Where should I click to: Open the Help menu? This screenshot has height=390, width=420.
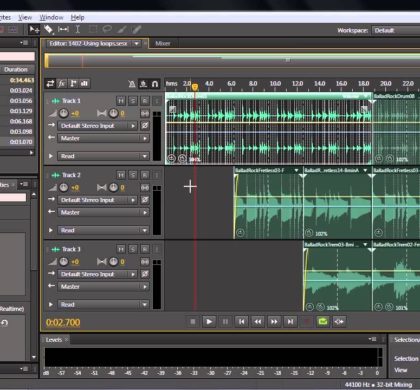[x=77, y=17]
